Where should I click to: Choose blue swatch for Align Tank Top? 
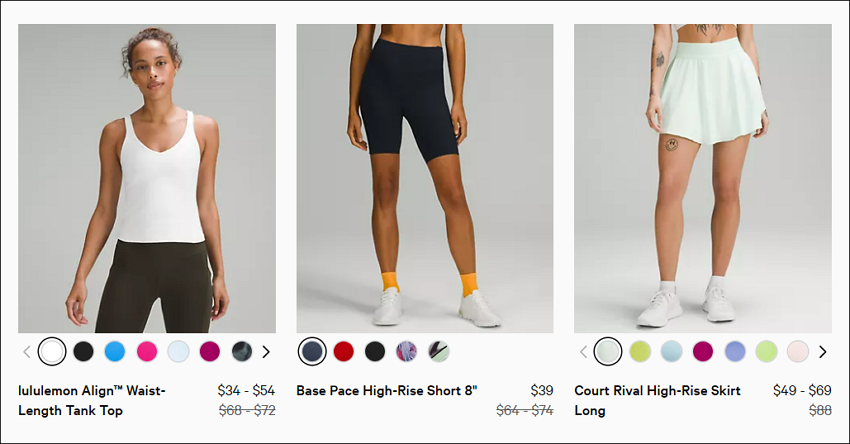(115, 351)
